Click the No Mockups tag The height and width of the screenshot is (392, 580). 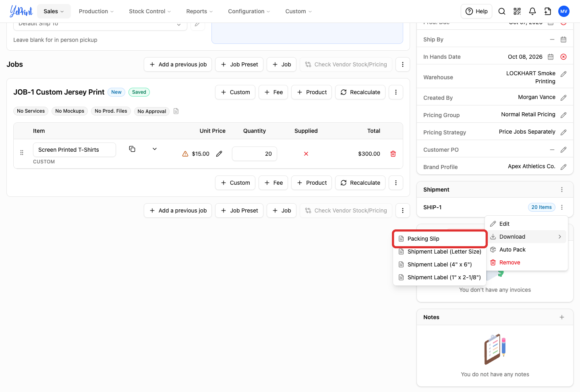[x=70, y=111]
